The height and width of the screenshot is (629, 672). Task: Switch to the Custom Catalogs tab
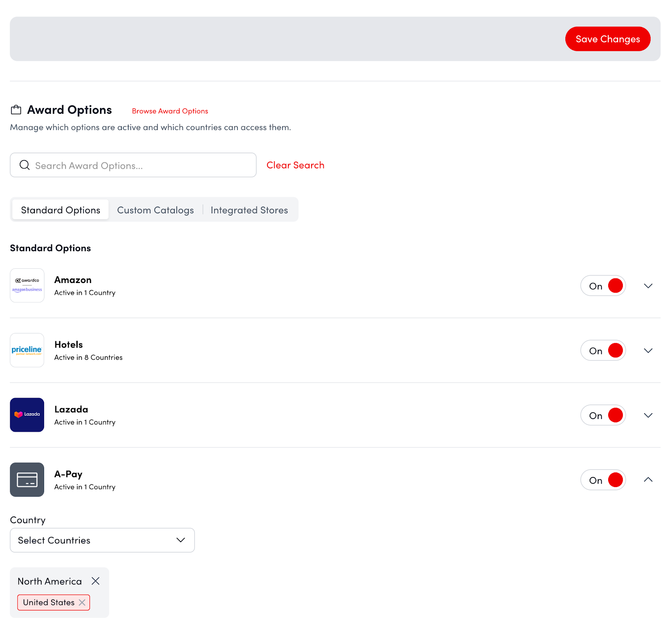pos(155,210)
